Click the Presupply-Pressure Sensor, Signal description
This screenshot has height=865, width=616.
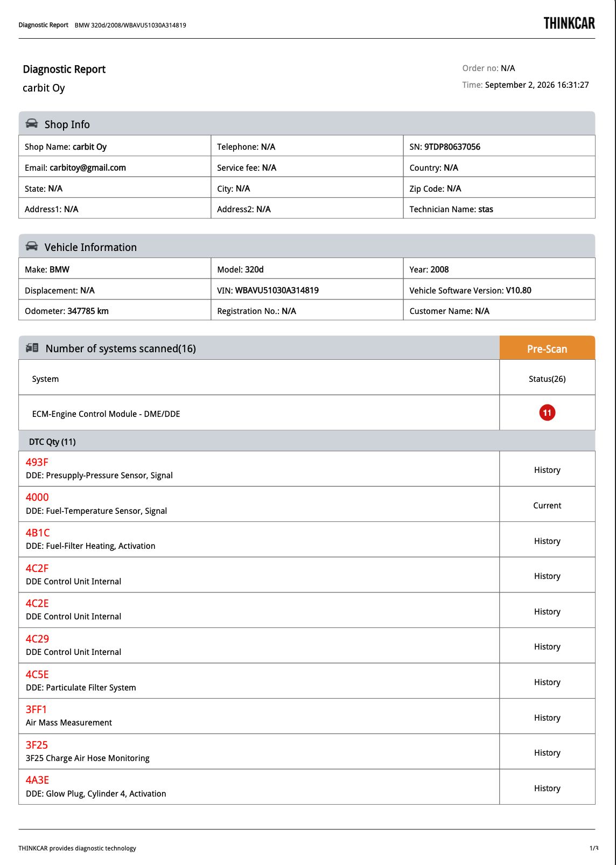tap(99, 475)
